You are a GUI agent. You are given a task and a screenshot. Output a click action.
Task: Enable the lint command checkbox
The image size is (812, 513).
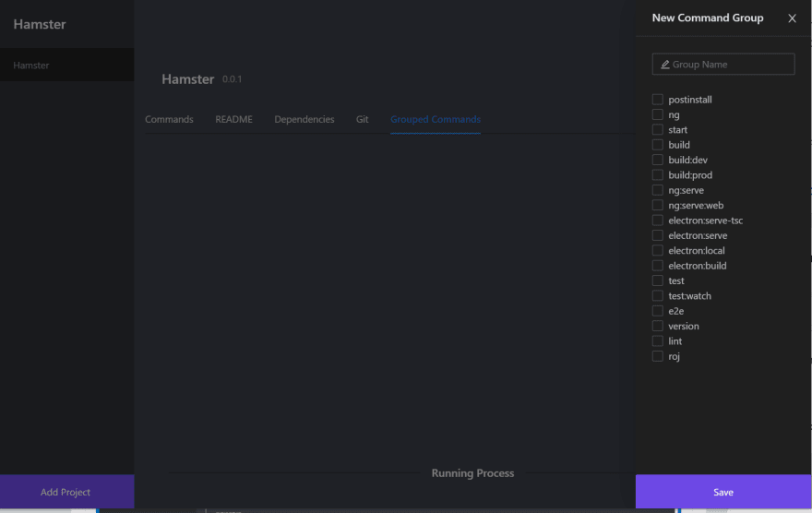click(x=657, y=340)
